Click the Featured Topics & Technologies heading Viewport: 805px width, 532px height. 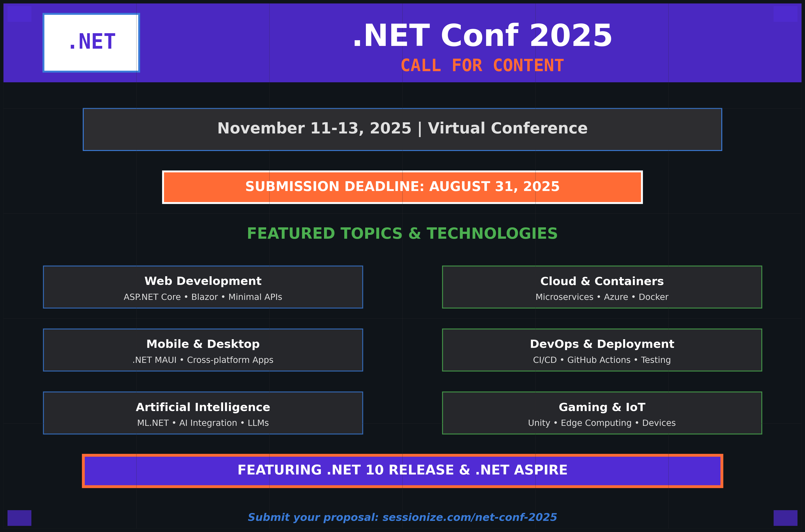402,234
